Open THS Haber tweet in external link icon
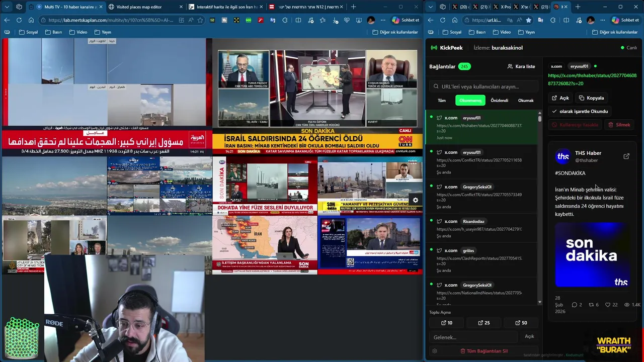This screenshot has height=362, width=644. point(626,156)
